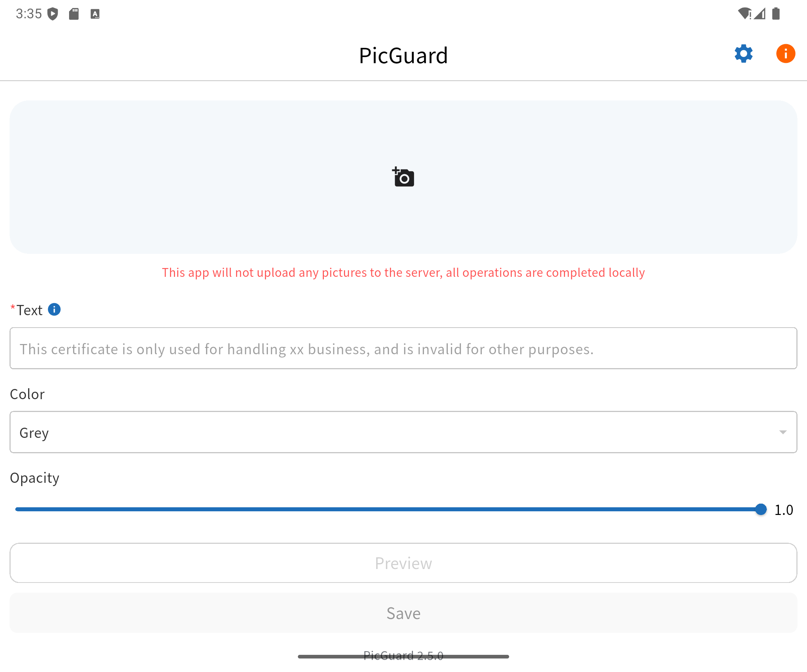The image size is (807, 672).
Task: Click the Opacity slider handle
Action: (761, 509)
